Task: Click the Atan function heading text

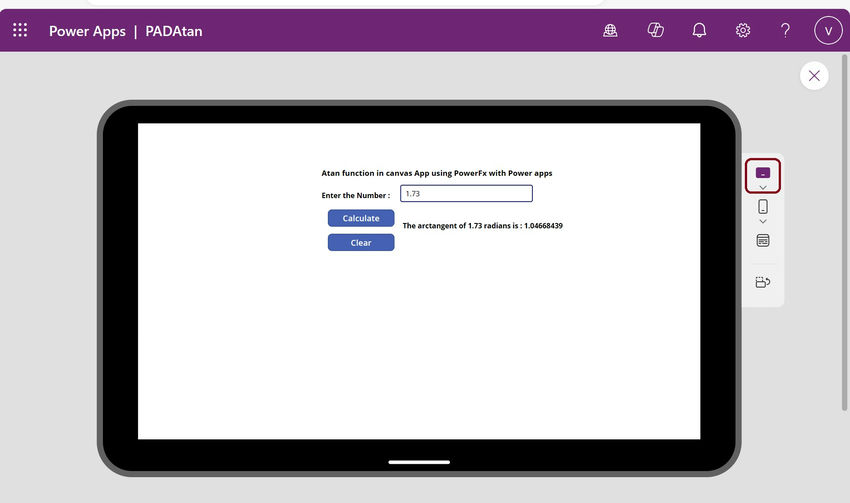Action: point(437,173)
